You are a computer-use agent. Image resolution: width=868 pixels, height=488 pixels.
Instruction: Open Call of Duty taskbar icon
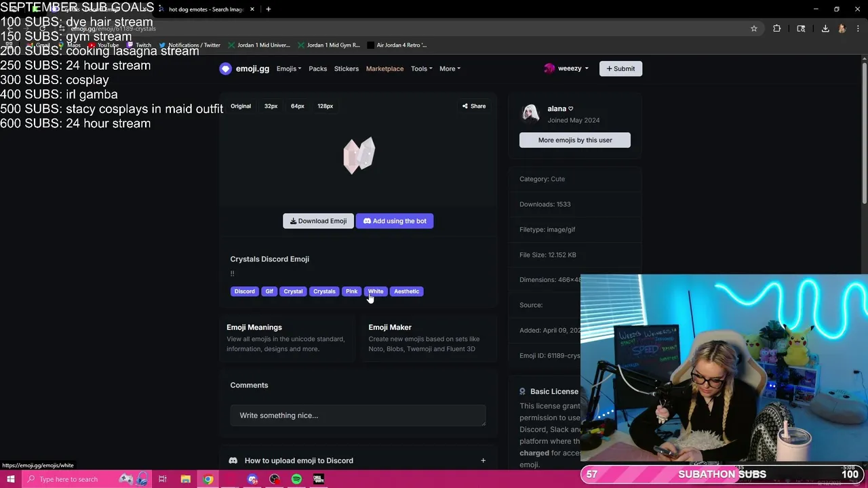pyautogui.click(x=318, y=479)
